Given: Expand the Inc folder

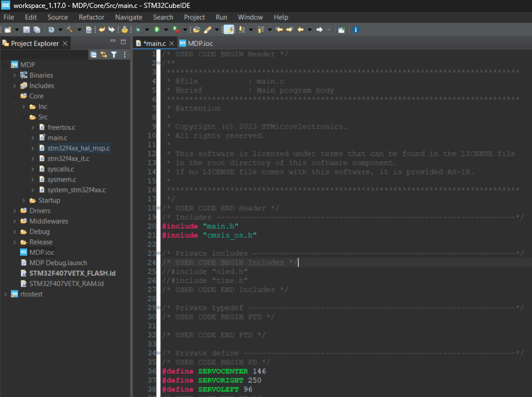Looking at the screenshot, I should point(23,106).
